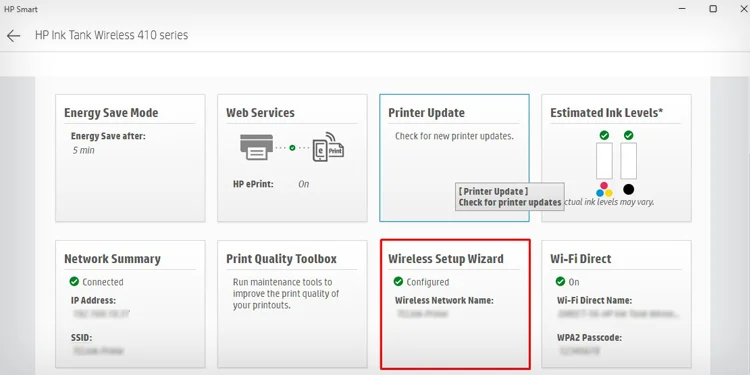Image resolution: width=750 pixels, height=375 pixels.
Task: Click the Configured status check icon
Action: click(x=398, y=282)
